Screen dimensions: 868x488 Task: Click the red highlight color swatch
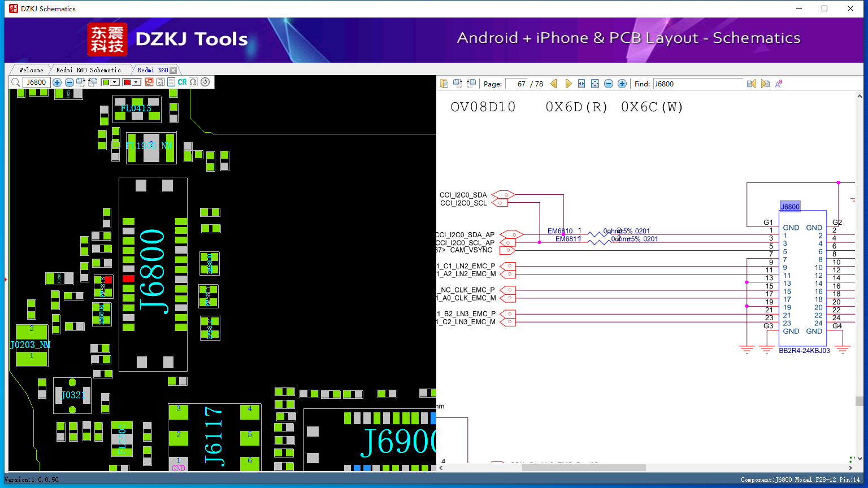128,82
